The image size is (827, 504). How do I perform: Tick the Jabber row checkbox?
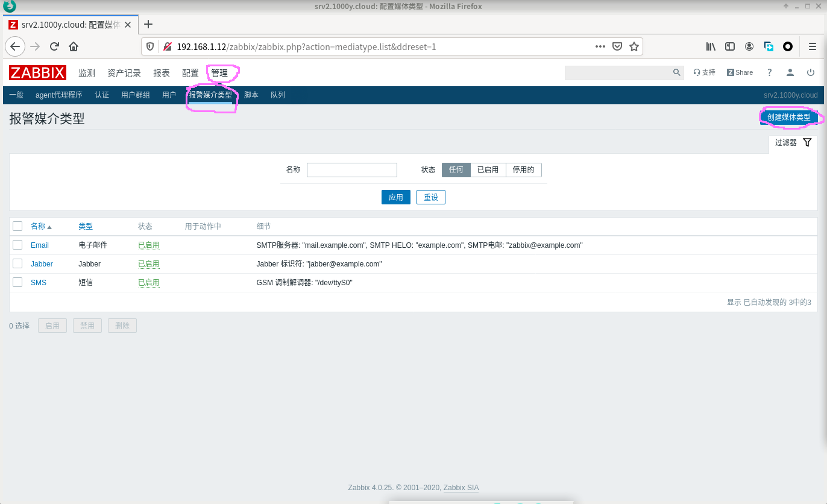pyautogui.click(x=17, y=263)
